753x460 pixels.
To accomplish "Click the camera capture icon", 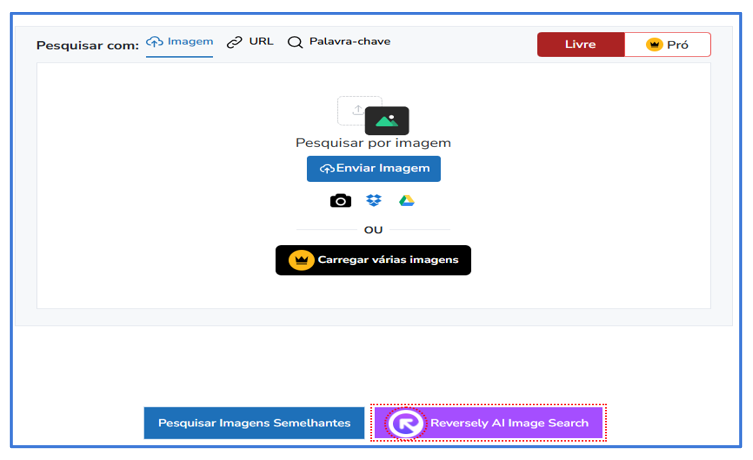I will pyautogui.click(x=341, y=201).
